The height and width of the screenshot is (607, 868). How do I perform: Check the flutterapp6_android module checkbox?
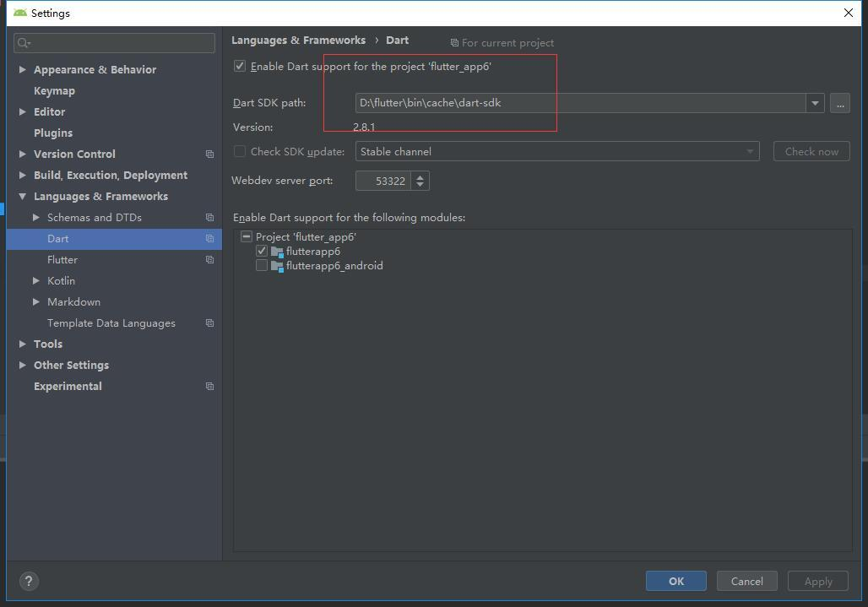point(262,266)
